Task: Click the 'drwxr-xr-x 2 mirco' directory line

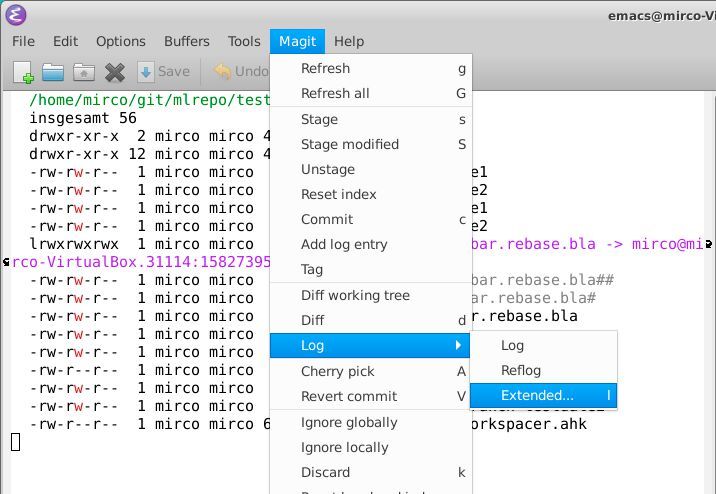Action: (150, 136)
